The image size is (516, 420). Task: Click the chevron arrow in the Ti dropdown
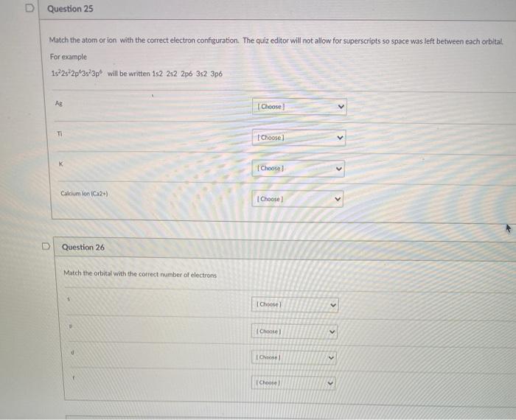(x=341, y=138)
